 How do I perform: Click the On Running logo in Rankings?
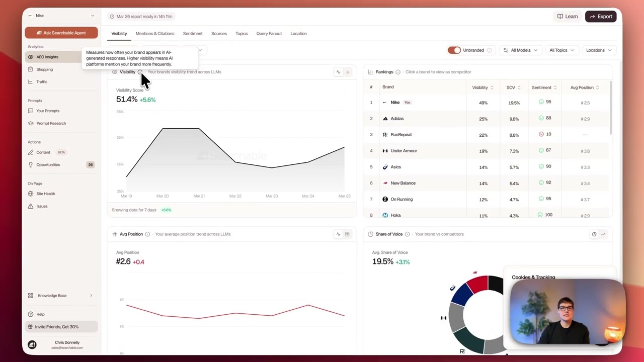point(385,199)
